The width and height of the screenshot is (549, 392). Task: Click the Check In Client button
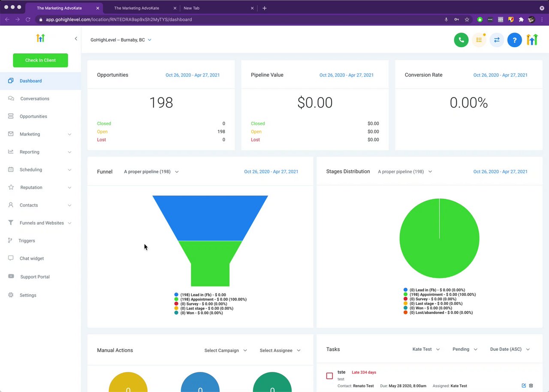(x=40, y=60)
